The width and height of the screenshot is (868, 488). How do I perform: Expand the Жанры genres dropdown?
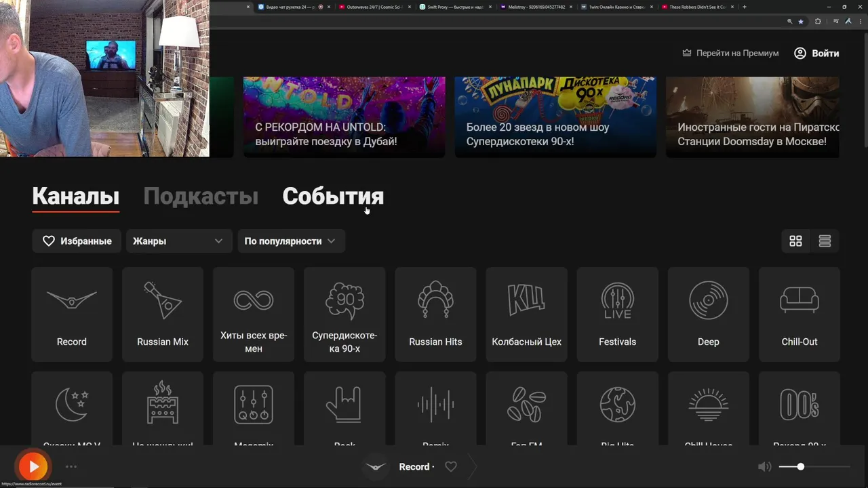tap(178, 241)
